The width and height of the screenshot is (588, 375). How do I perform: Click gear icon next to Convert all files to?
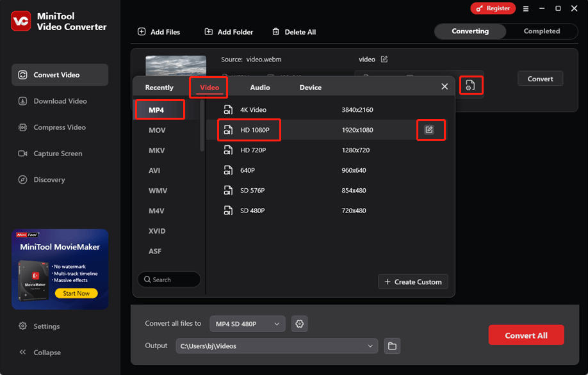299,324
